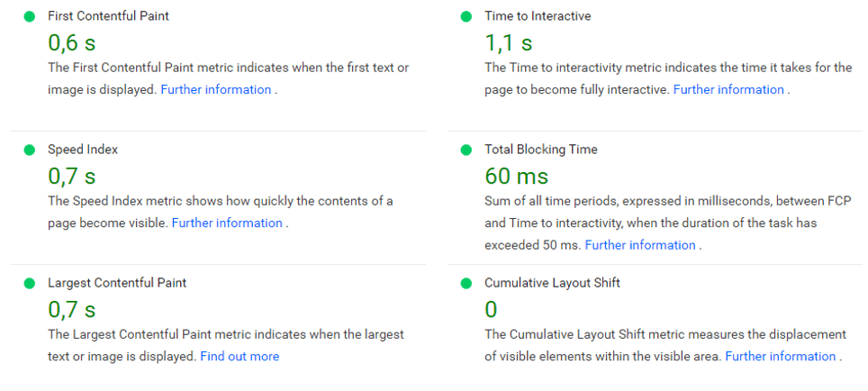Click the Largest Contentful Paint heading
This screenshot has width=868, height=391.
pos(116,283)
